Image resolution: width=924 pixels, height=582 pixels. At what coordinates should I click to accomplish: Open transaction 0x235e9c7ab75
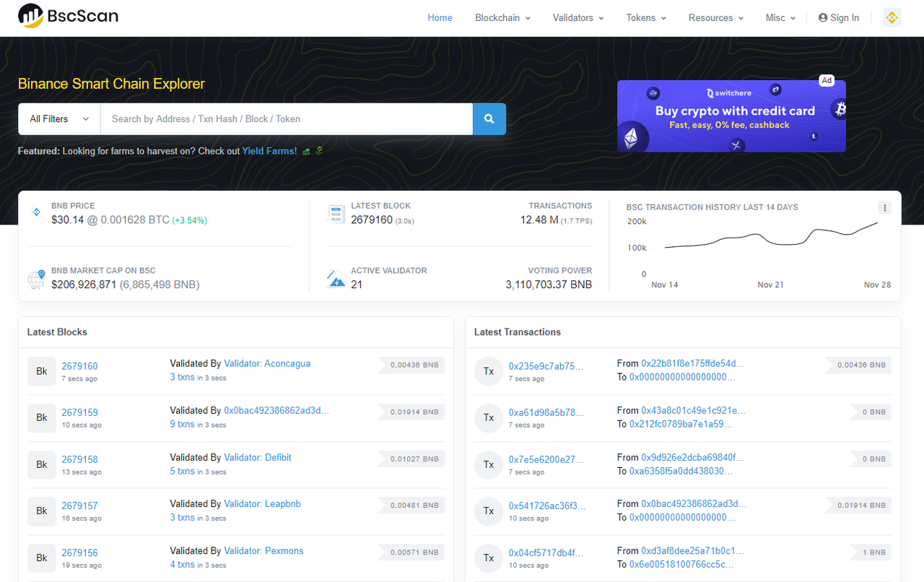click(546, 366)
